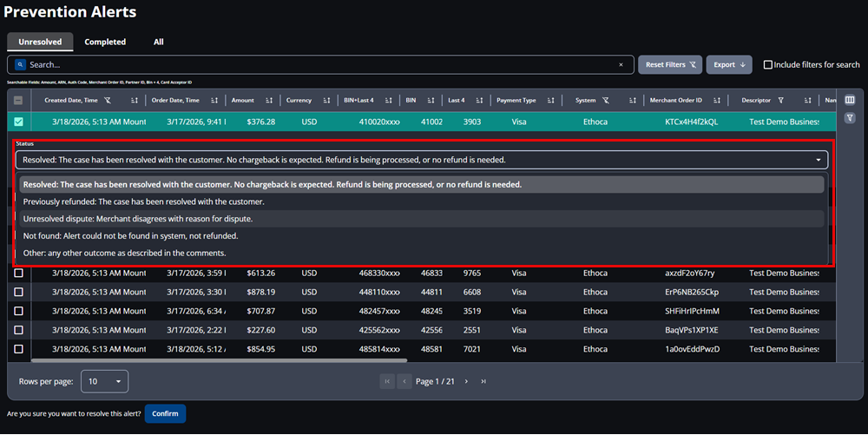Open the filter on the Descriptor column
The image size is (868, 435).
tap(780, 100)
